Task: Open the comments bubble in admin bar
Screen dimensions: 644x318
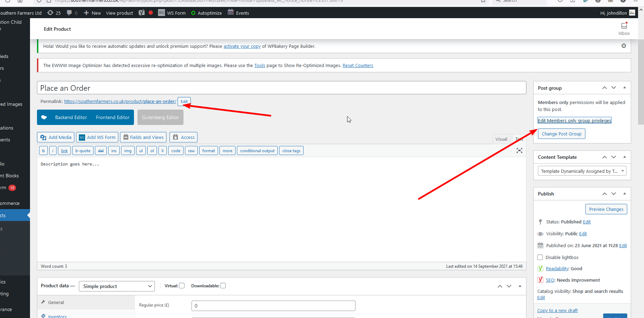Action: point(72,13)
